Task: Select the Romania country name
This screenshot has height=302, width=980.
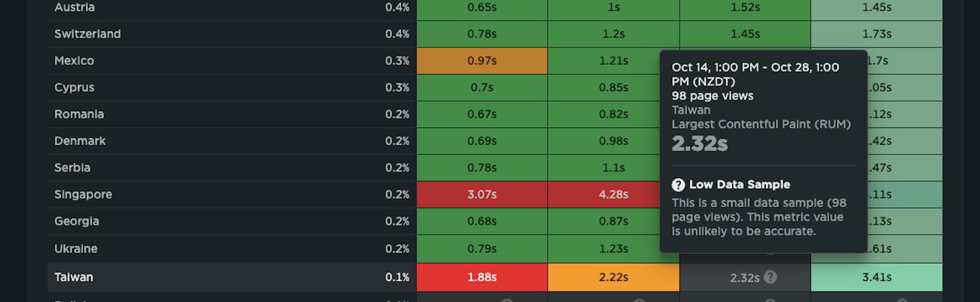Action: point(79,114)
